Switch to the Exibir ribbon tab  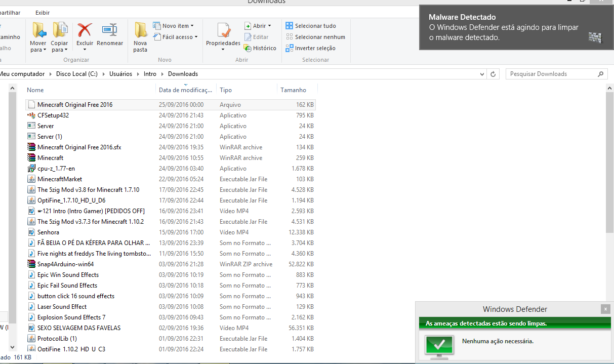tap(43, 12)
